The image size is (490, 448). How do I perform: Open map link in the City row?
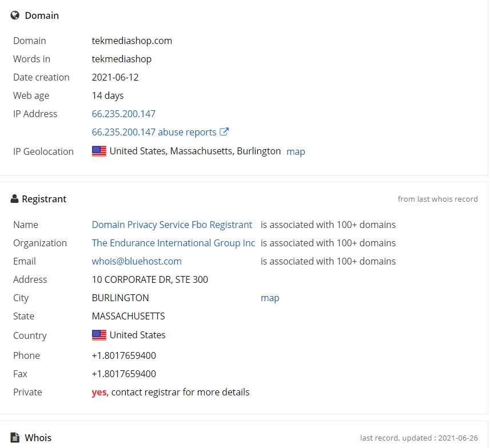(x=270, y=298)
